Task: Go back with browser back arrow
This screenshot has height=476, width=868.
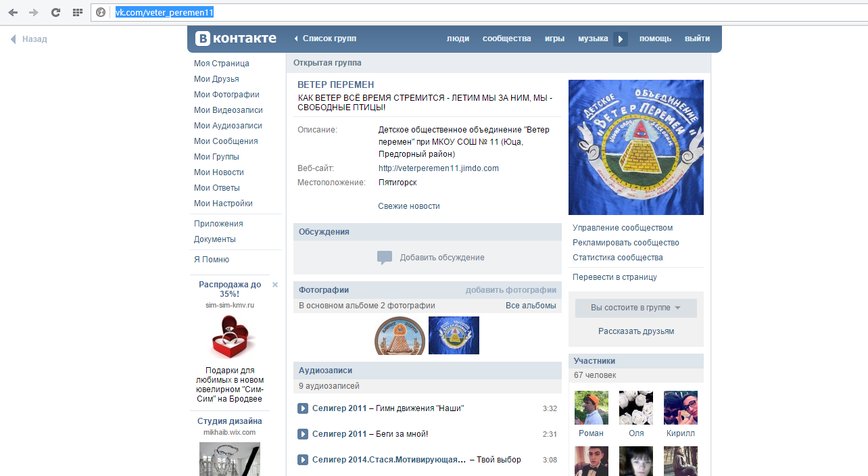Action: (x=13, y=12)
